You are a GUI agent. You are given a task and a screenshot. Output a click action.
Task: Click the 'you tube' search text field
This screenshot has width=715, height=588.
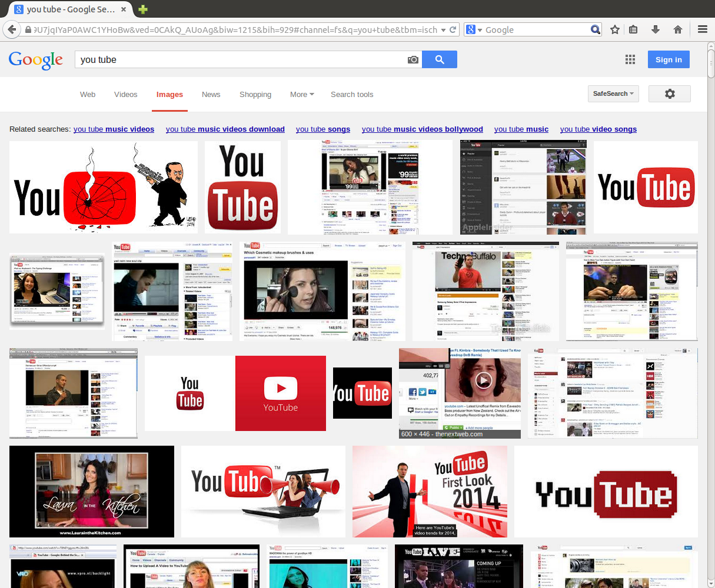pyautogui.click(x=241, y=59)
